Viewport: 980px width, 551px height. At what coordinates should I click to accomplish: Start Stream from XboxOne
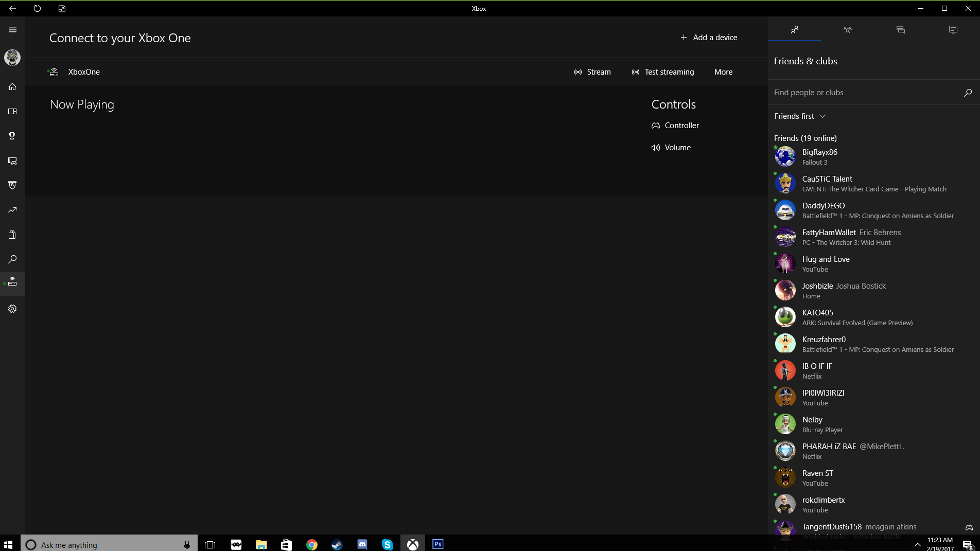592,72
